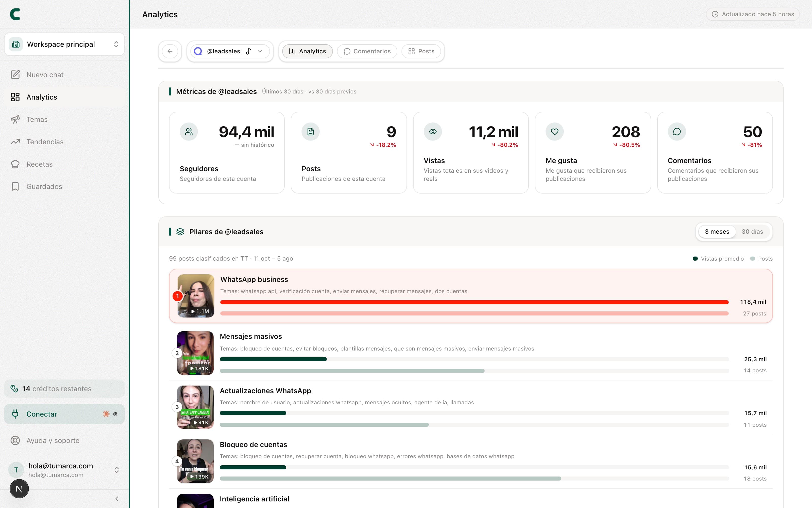This screenshot has height=508, width=812.
Task: Select the 3 meses range
Action: pos(717,232)
